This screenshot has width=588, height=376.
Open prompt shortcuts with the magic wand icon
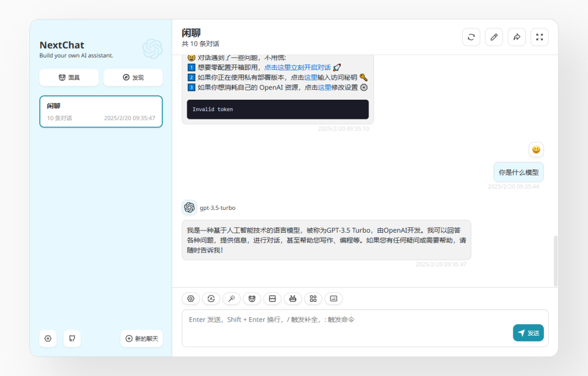click(231, 299)
